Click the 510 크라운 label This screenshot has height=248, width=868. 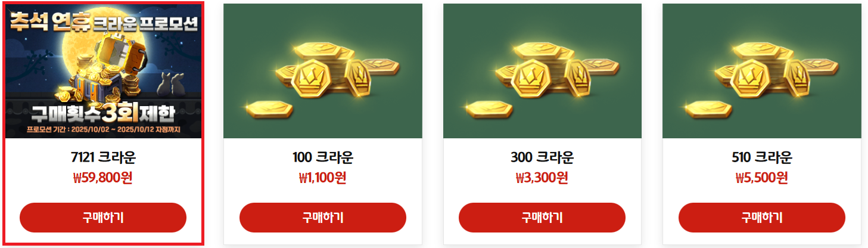[x=762, y=158]
